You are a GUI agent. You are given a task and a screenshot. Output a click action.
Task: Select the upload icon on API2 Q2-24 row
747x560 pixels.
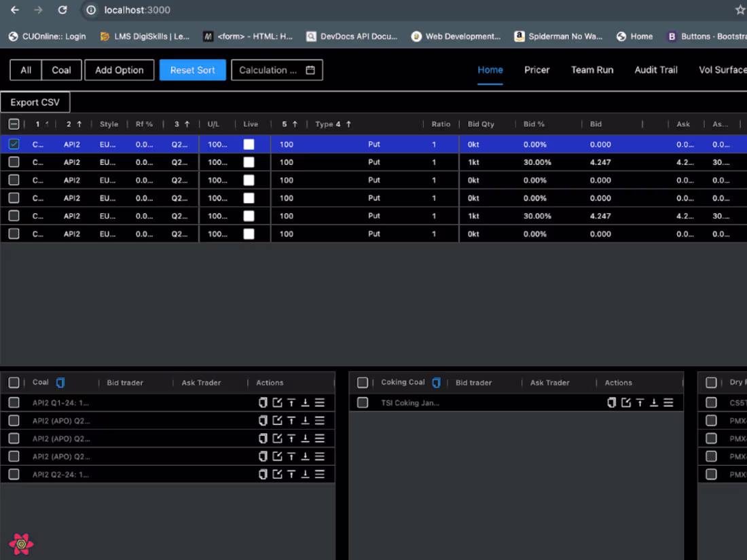click(x=291, y=474)
